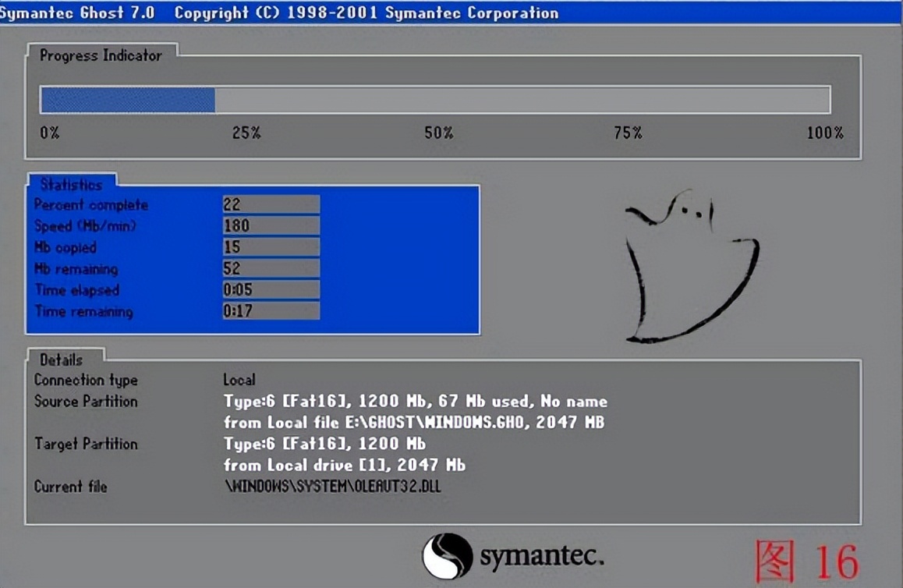Click the Local connection type value
The image size is (903, 588).
[239, 380]
